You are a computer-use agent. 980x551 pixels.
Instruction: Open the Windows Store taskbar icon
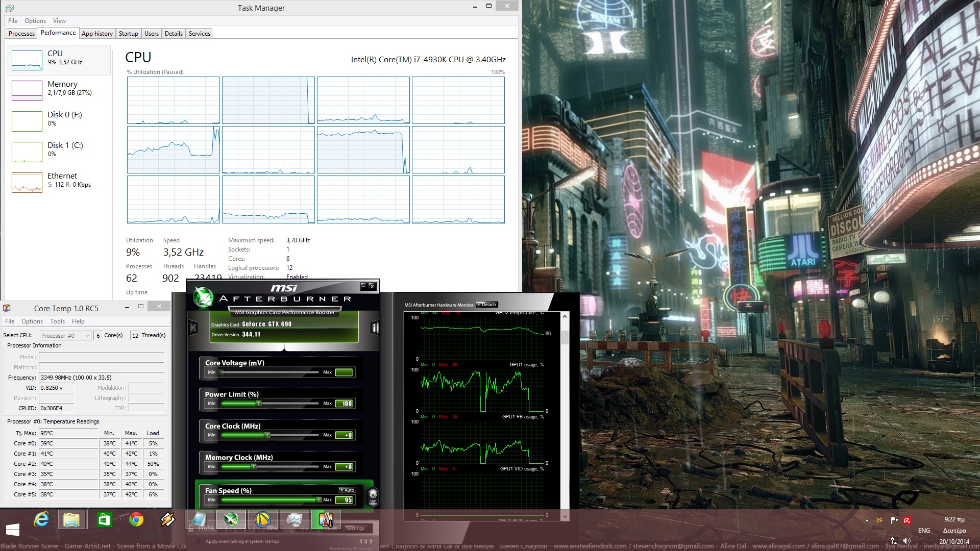[x=104, y=520]
